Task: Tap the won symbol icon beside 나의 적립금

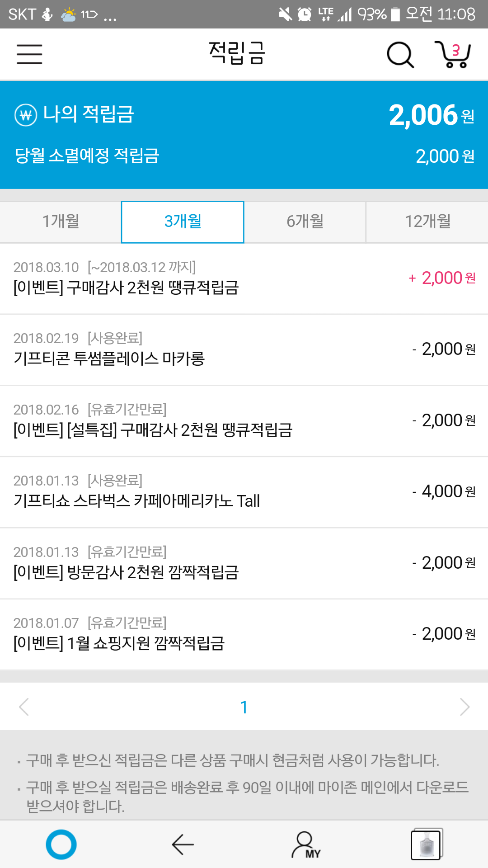Action: (26, 115)
